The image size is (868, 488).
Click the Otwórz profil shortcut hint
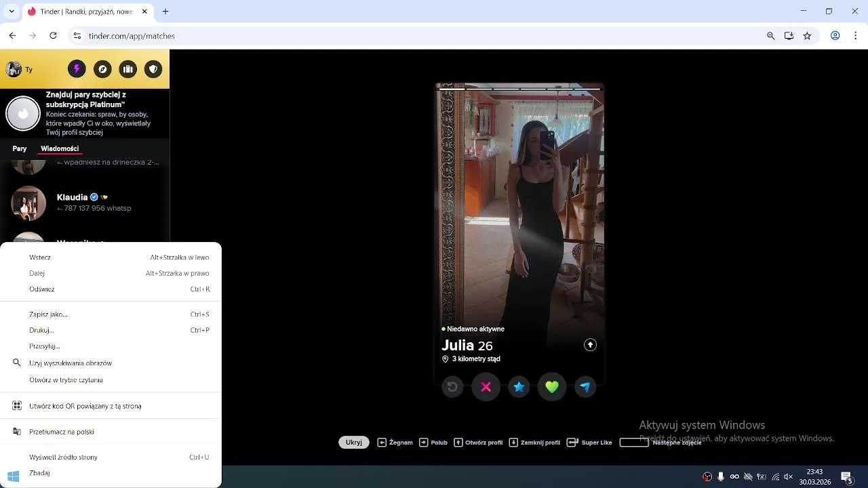(x=478, y=443)
